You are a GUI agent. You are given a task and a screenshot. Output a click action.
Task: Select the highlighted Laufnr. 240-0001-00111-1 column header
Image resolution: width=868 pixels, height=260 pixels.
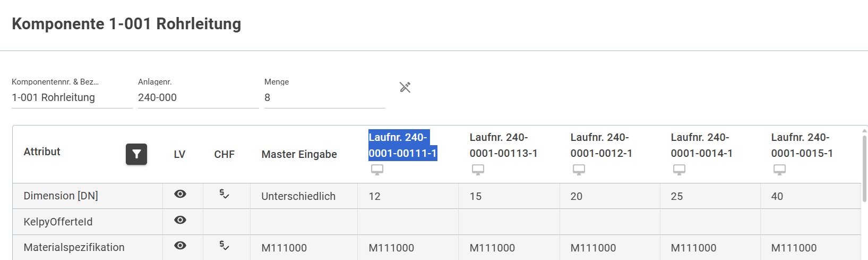coord(402,145)
